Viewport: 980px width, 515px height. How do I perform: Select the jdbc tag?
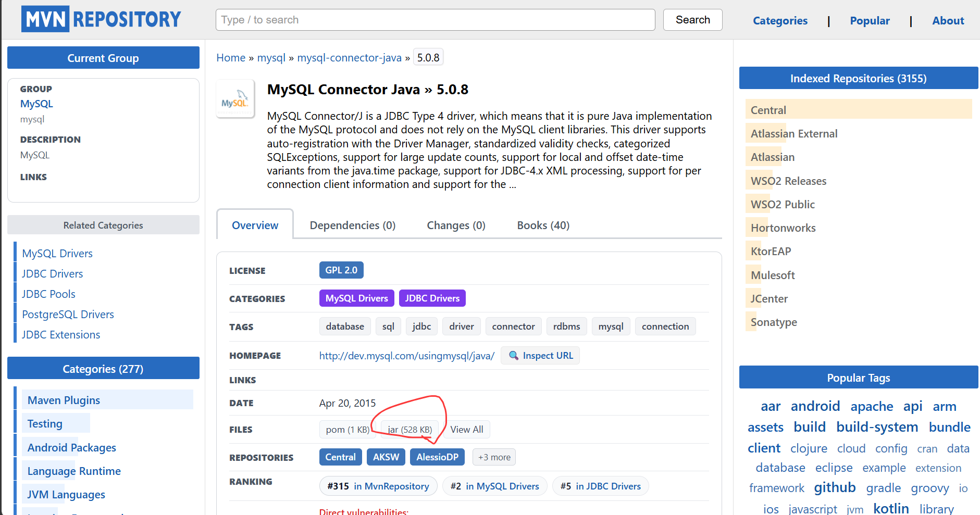(x=421, y=326)
